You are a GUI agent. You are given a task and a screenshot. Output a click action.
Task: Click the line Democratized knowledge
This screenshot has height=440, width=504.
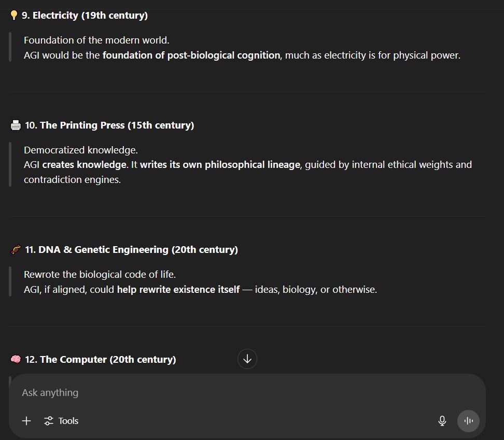pos(80,150)
